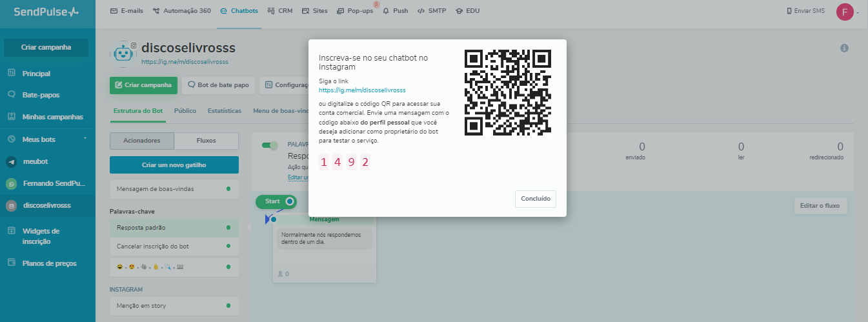Open the ig.me link under bot name

[x=185, y=63]
